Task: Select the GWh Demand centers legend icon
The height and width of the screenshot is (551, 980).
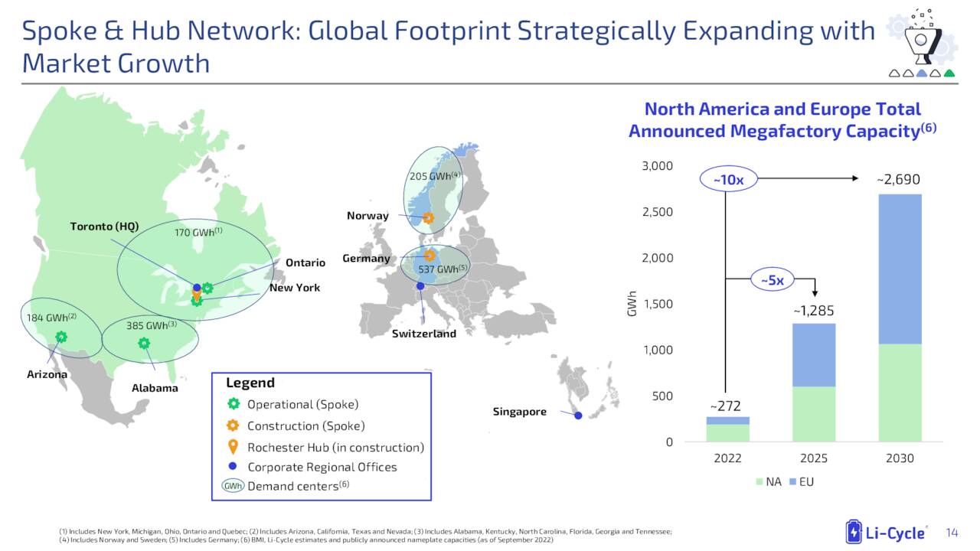Action: click(x=231, y=486)
